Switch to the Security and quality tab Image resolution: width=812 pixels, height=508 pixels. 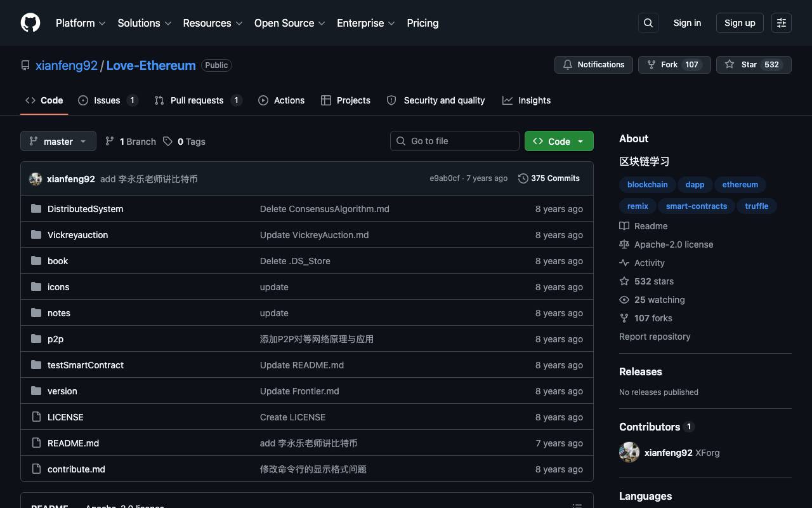click(436, 100)
